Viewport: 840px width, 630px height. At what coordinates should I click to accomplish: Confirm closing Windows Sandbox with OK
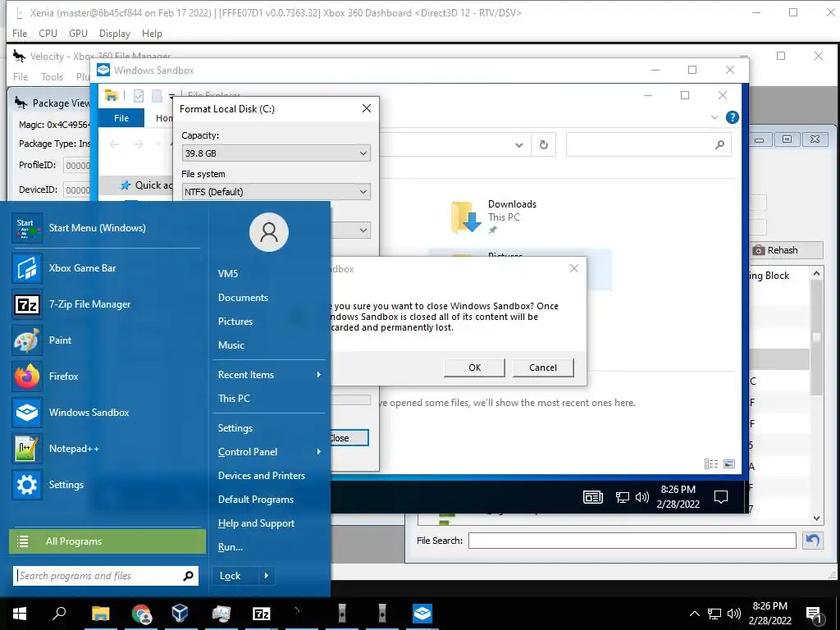pos(475,367)
